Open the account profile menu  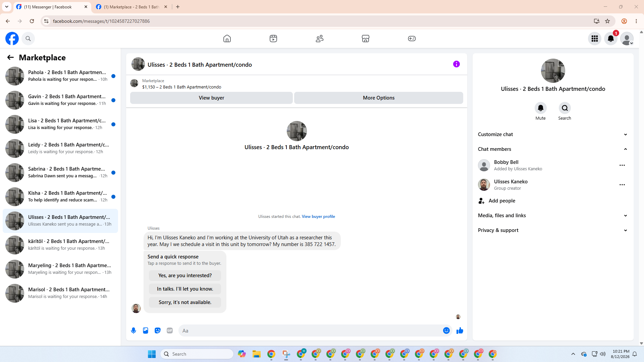pos(627,39)
